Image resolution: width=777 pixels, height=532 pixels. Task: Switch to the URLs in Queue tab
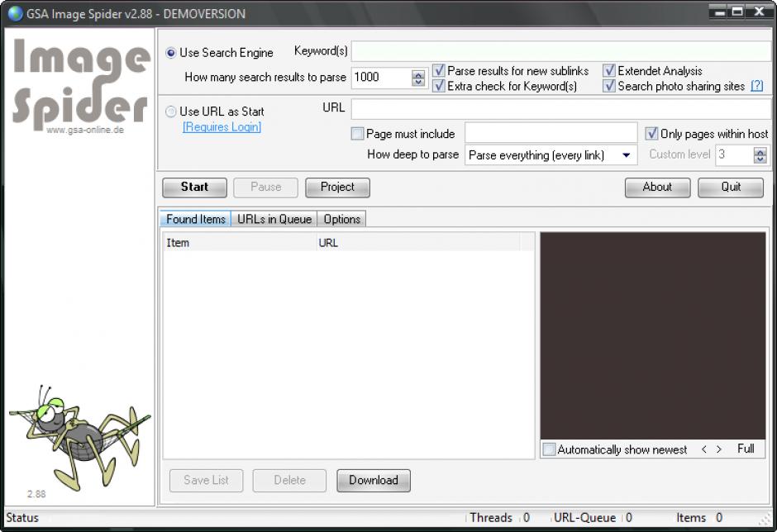[274, 219]
